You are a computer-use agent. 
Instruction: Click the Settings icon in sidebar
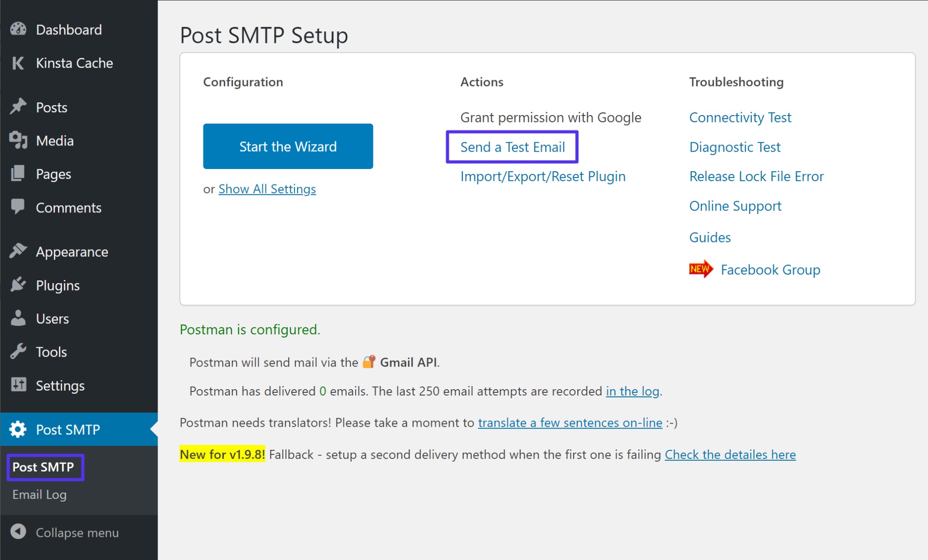click(18, 384)
